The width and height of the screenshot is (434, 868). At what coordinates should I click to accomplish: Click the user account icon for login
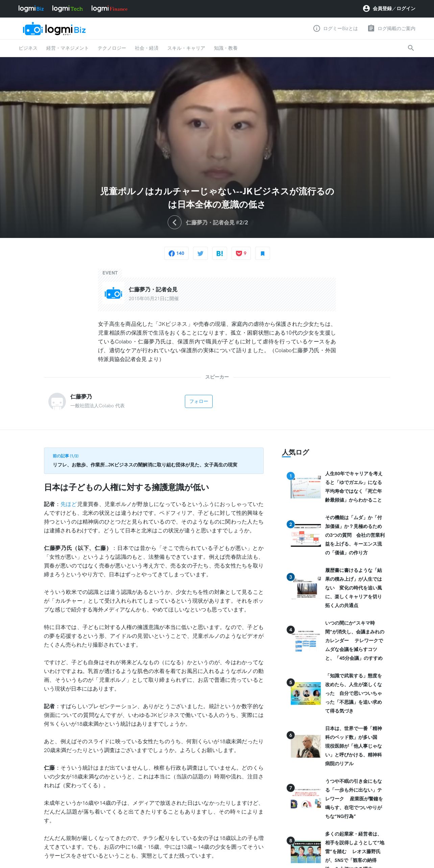click(366, 8)
